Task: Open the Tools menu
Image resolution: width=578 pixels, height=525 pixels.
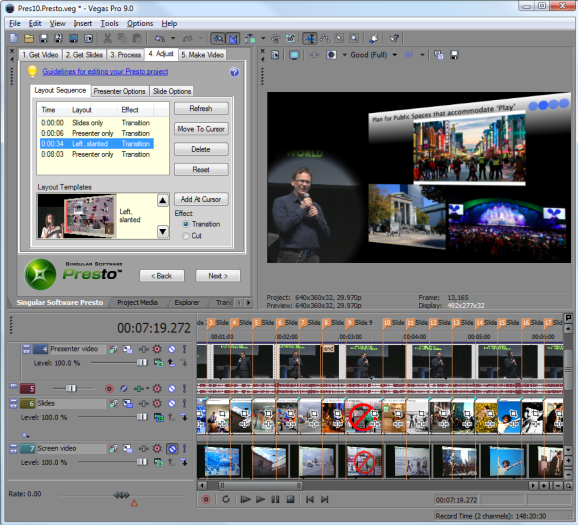Action: [109, 24]
